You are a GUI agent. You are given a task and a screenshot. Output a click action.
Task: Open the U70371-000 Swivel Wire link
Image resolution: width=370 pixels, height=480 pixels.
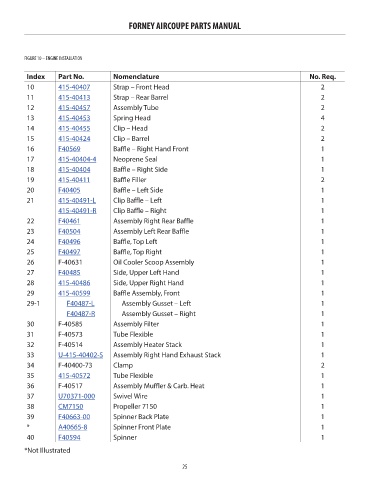point(76,396)
